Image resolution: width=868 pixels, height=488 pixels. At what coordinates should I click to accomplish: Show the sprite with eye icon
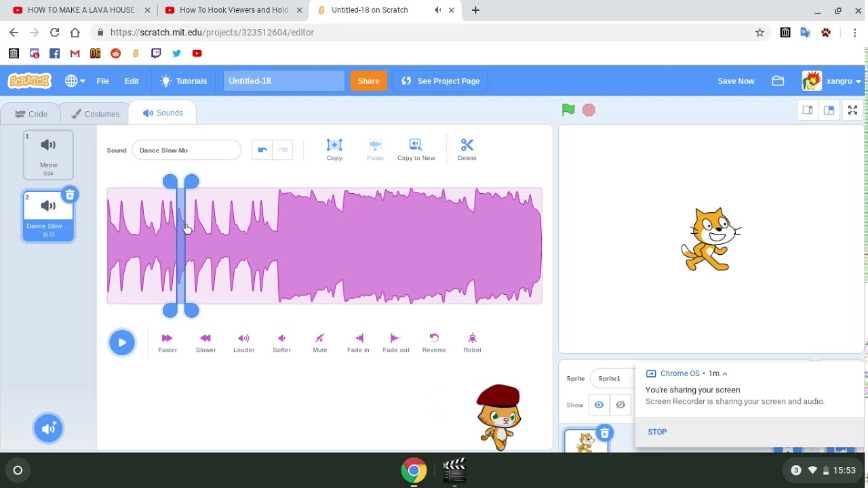(599, 405)
